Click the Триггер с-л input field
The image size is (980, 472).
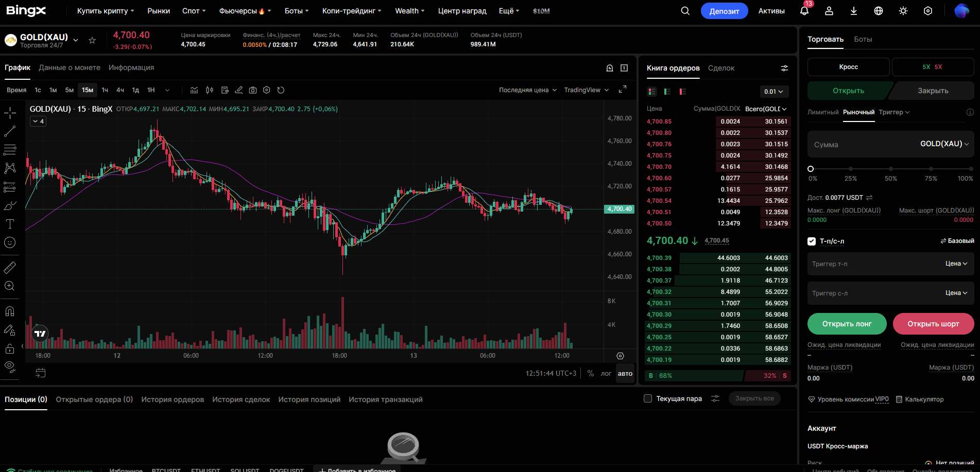[x=890, y=293]
